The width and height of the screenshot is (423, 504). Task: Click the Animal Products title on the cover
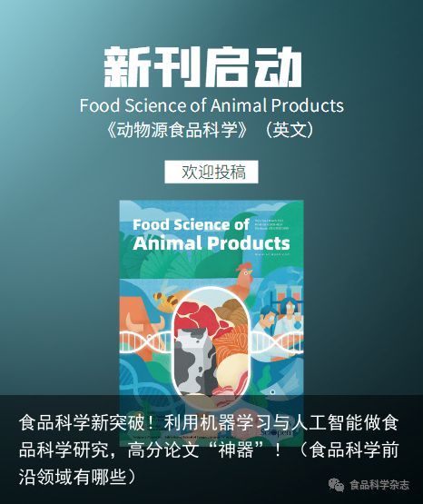click(x=211, y=243)
